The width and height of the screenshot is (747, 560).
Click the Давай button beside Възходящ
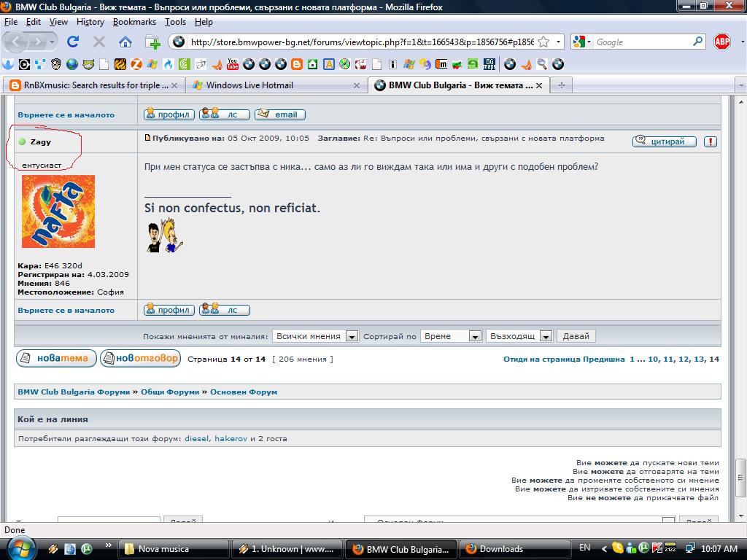(576, 336)
